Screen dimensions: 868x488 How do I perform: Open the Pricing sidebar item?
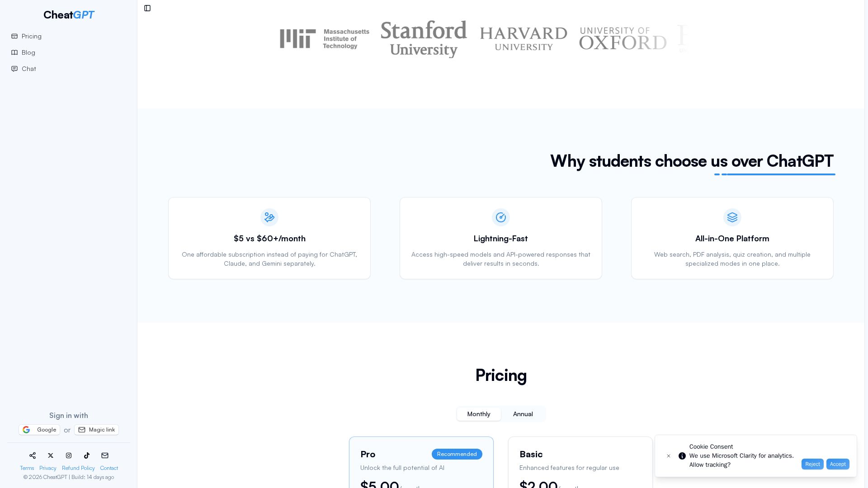tap(31, 36)
